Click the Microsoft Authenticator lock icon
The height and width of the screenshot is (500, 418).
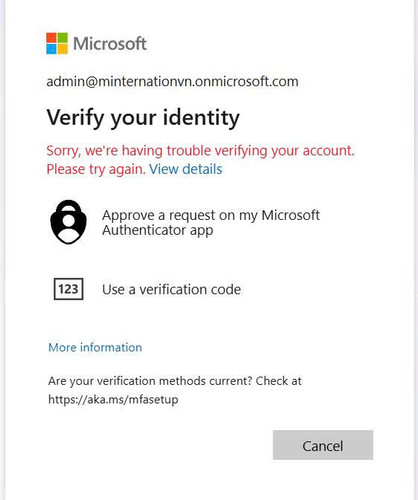(x=69, y=222)
